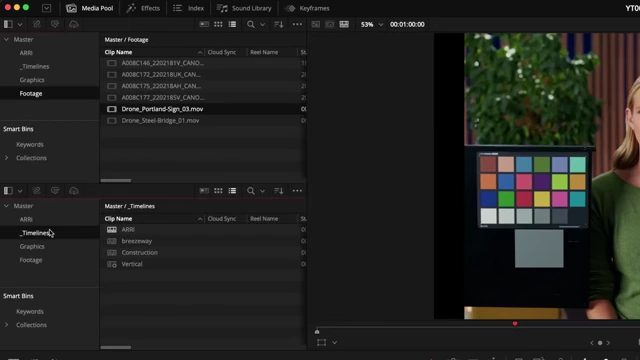
Task: Open bin list dropdown in lower media pool
Action: (20, 191)
